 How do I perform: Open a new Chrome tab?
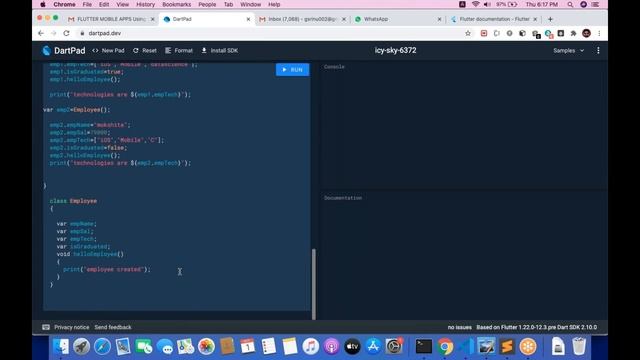550,19
